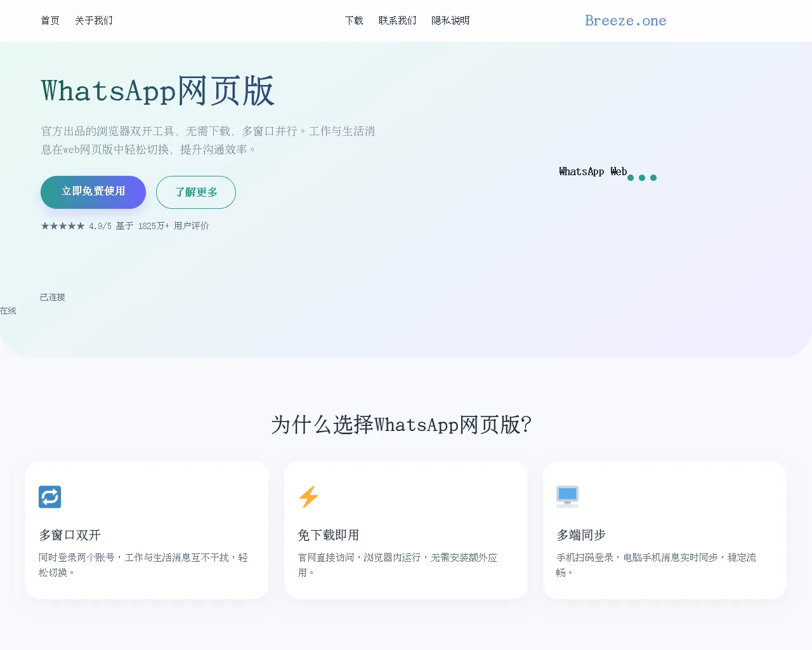
Task: Click the 免下载即用 card title
Action: click(329, 535)
